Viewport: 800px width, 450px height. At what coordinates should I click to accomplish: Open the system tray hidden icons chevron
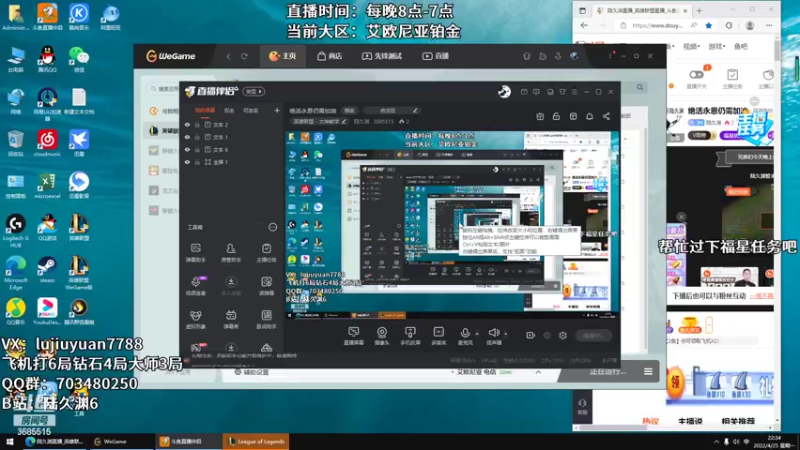point(716,442)
